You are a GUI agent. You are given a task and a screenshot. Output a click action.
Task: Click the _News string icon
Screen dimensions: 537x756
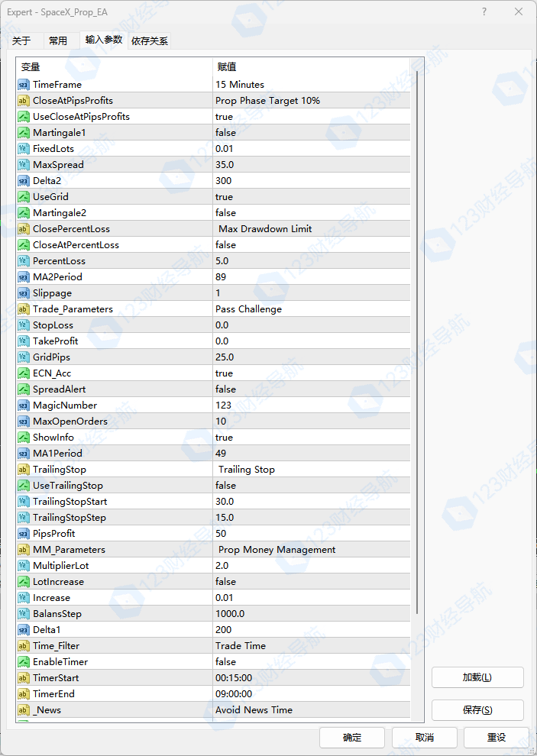point(23,710)
